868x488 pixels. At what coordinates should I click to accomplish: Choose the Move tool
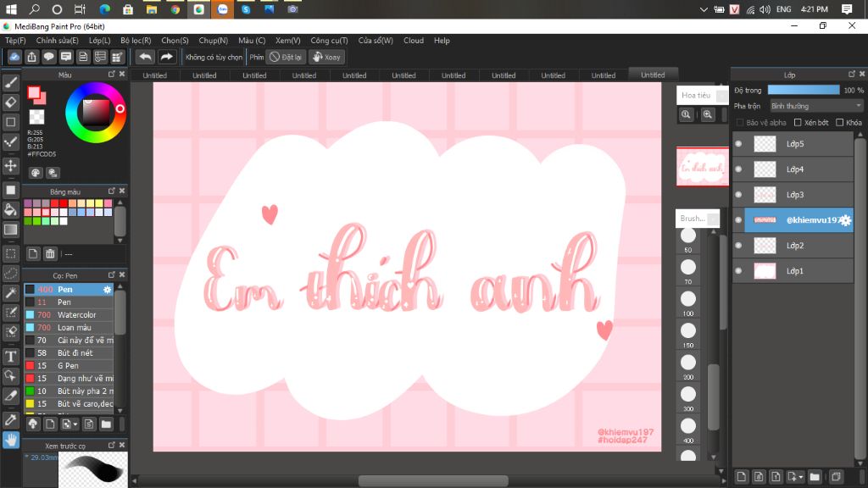click(x=11, y=165)
